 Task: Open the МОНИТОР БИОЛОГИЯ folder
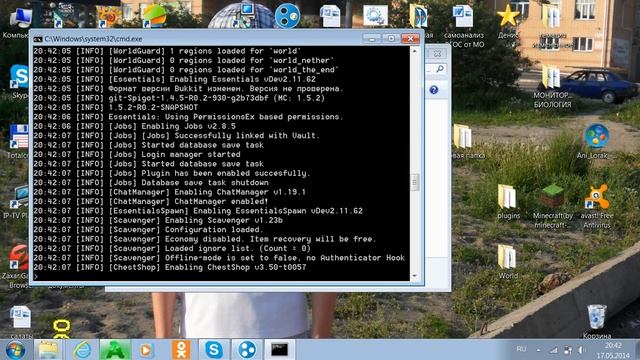point(551,77)
